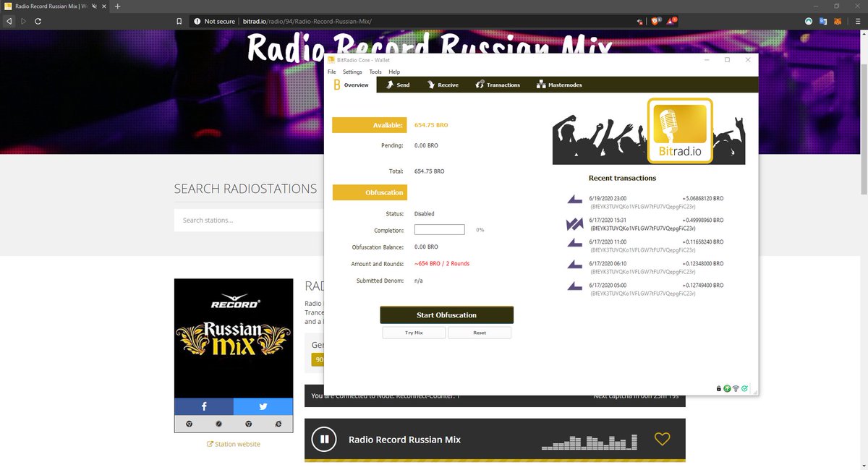Open the browser hamburger menu

coord(856,21)
